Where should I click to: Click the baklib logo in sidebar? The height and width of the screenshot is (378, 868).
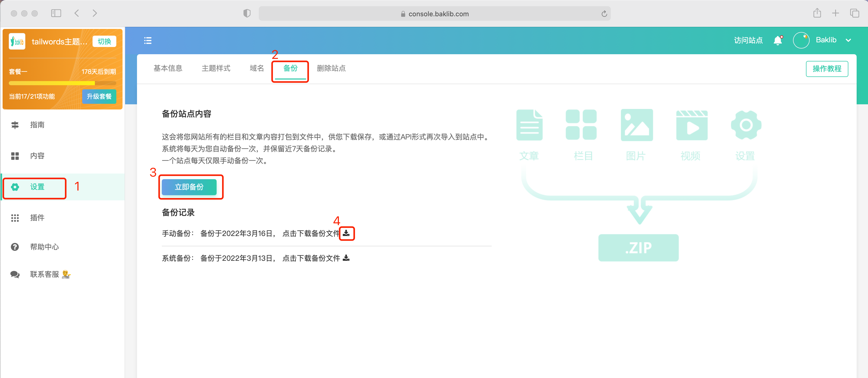[17, 41]
